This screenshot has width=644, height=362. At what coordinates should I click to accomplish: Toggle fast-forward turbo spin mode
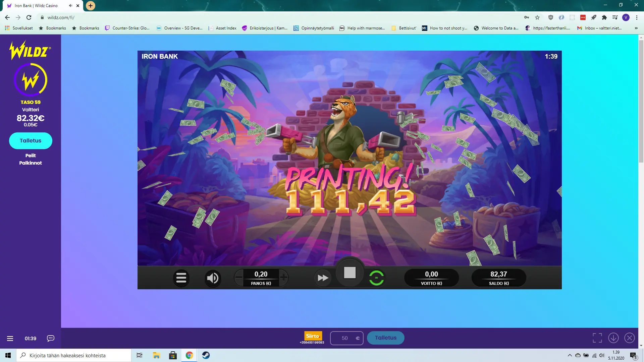click(323, 278)
